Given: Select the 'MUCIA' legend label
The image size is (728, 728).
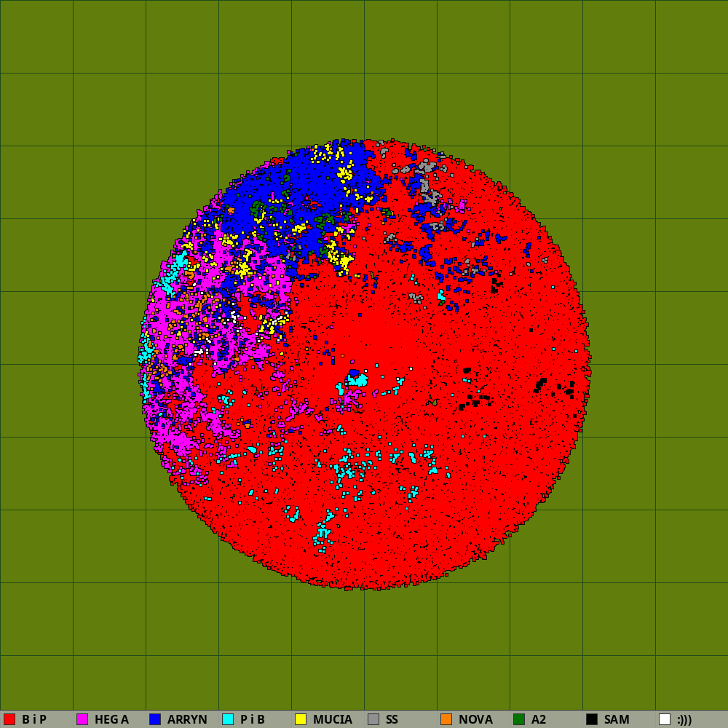Looking at the screenshot, I should point(333,719).
